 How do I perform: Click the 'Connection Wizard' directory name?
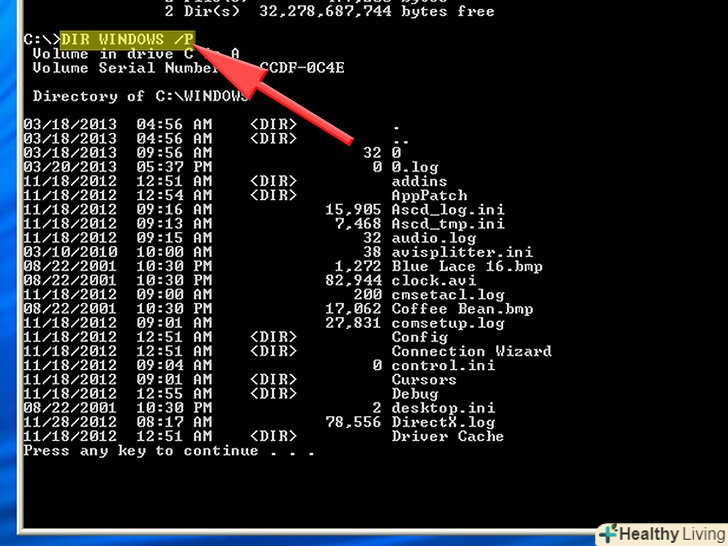[471, 351]
